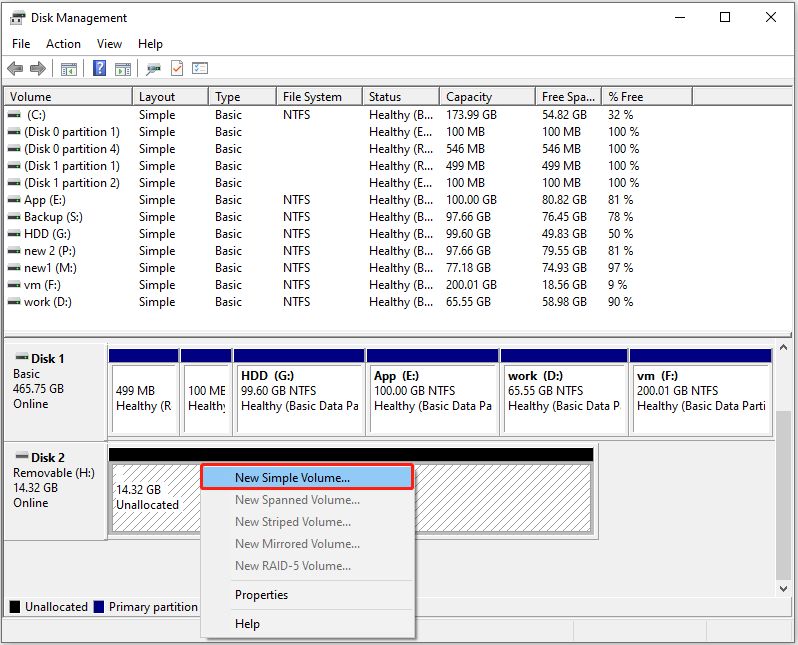Click disabled New Striped Volume... entry
The height and width of the screenshot is (645, 798).
(x=307, y=522)
